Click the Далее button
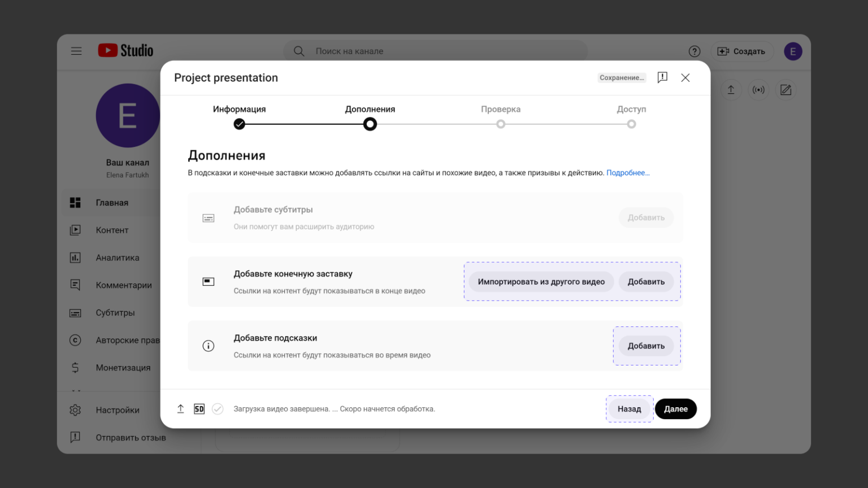868x488 pixels. click(676, 408)
